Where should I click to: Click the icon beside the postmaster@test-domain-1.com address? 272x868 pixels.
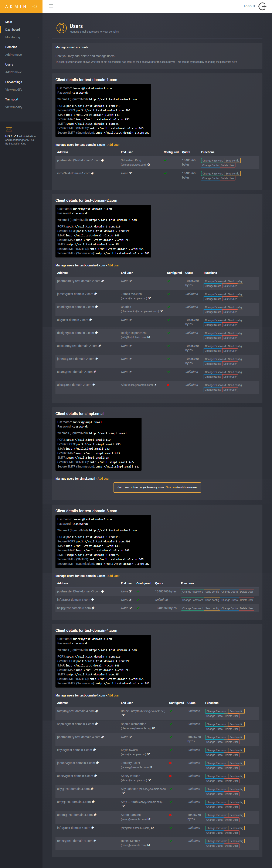pos(103,160)
